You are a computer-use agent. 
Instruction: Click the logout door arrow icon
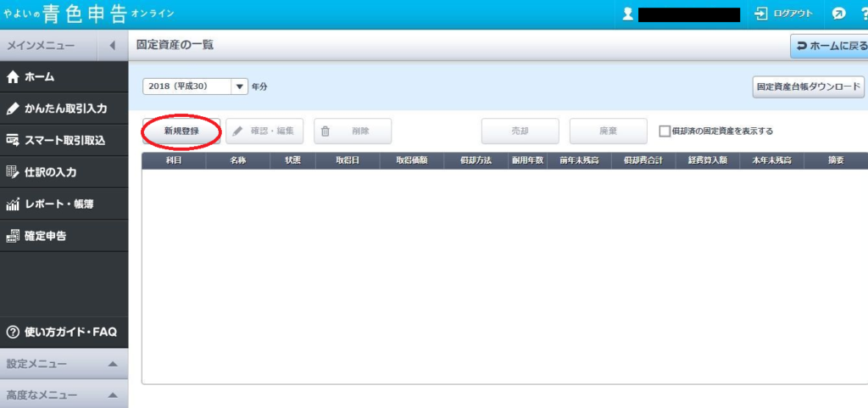761,14
